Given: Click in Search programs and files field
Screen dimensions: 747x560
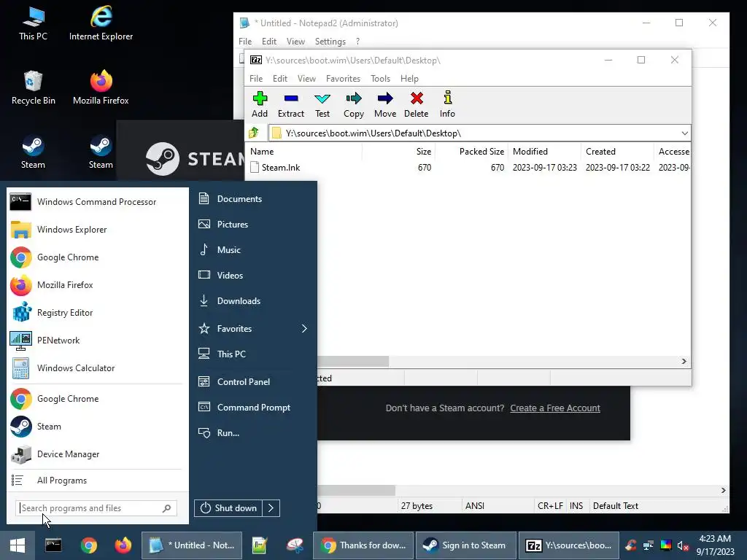Looking at the screenshot, I should tap(96, 508).
